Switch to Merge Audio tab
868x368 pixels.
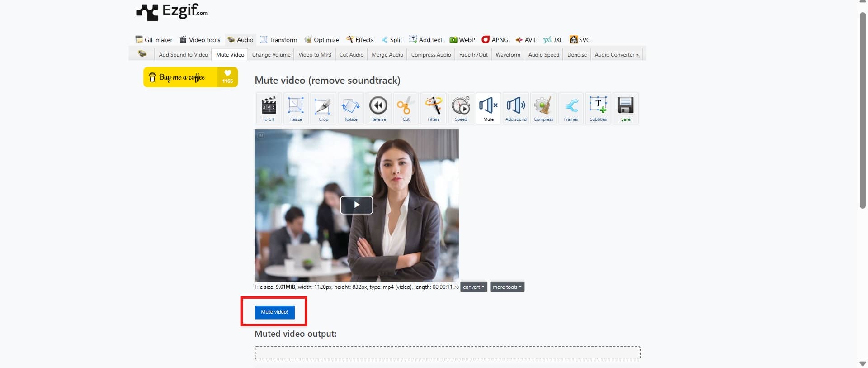pyautogui.click(x=387, y=54)
